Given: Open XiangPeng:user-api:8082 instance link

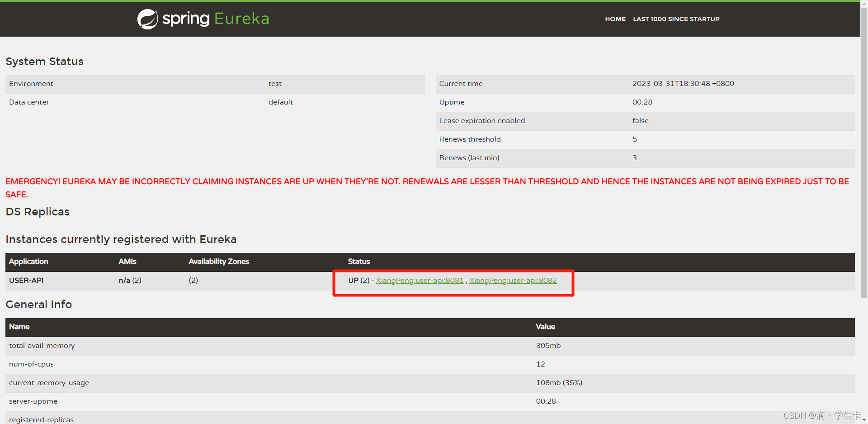Looking at the screenshot, I should tap(513, 281).
